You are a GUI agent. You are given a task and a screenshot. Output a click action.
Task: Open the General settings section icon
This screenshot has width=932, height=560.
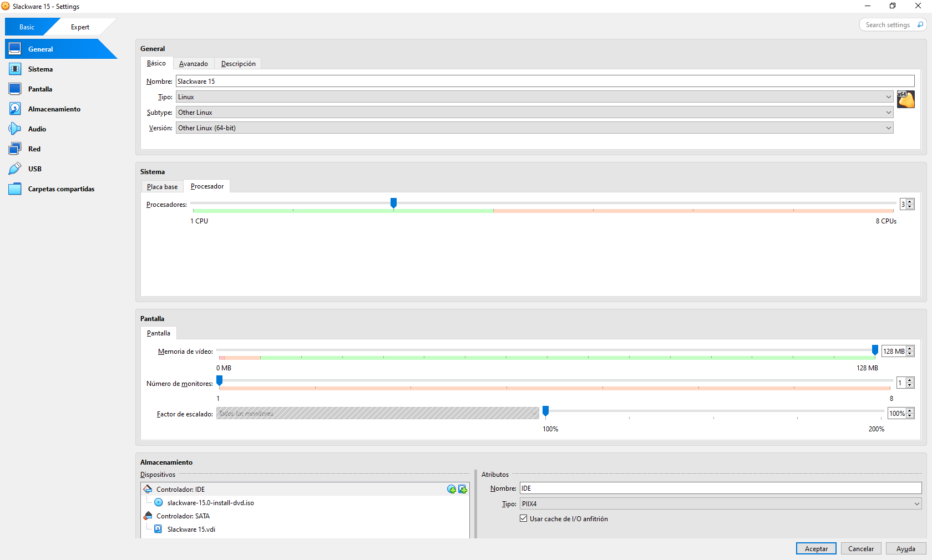tap(15, 49)
